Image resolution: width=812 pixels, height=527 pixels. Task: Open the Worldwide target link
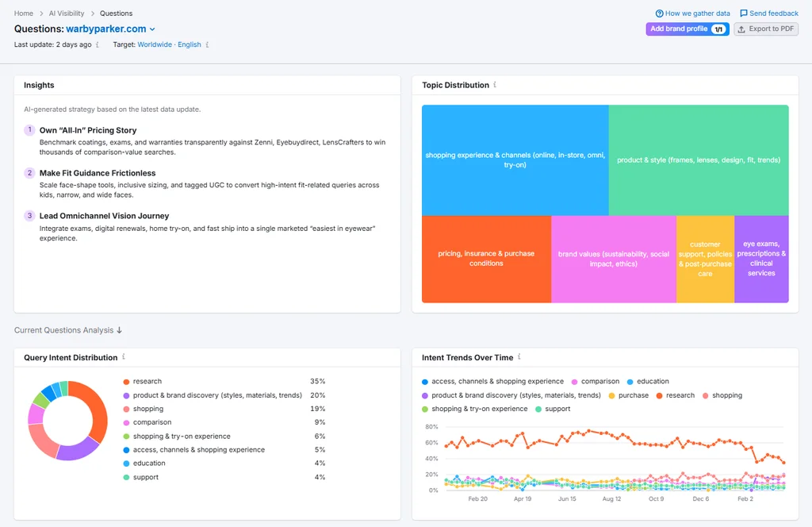(155, 44)
